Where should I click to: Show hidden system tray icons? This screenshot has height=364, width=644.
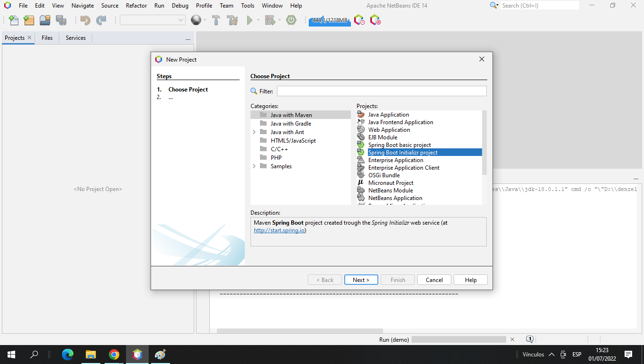552,355
